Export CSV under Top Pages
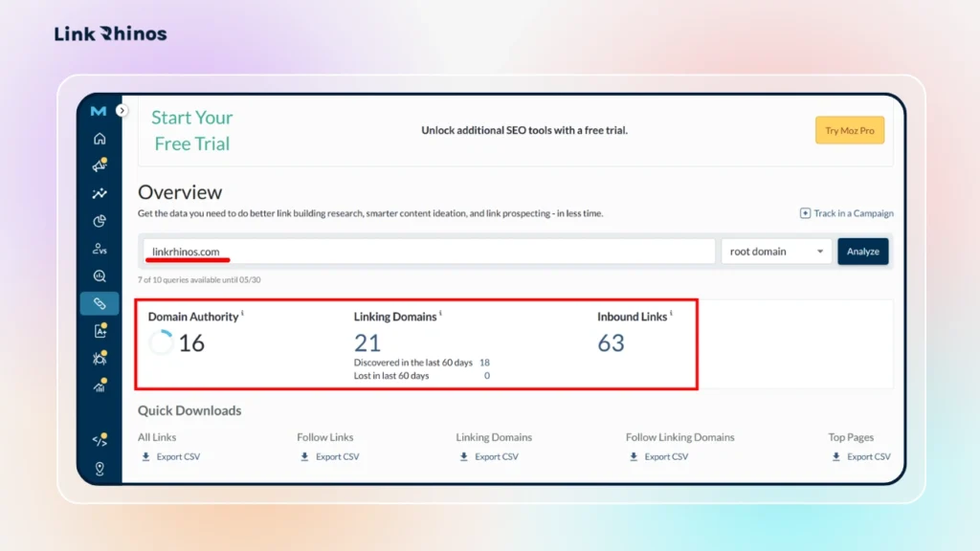The width and height of the screenshot is (980, 551). click(861, 456)
